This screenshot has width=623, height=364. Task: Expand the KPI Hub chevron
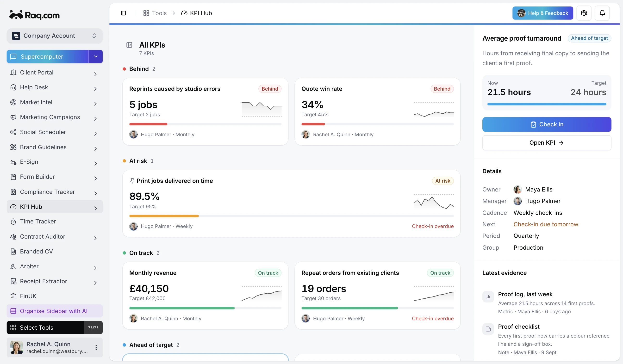coord(95,208)
